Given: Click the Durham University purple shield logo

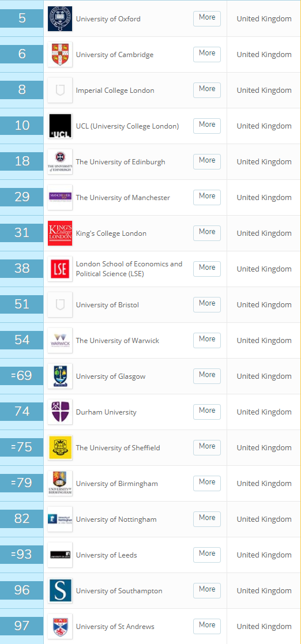Looking at the screenshot, I should (60, 412).
